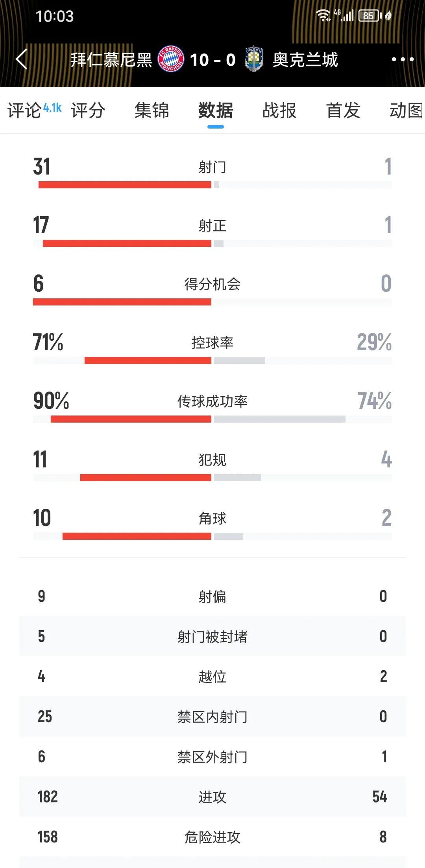Open the 战报 match report tab
This screenshot has height=868, width=425.
(279, 110)
